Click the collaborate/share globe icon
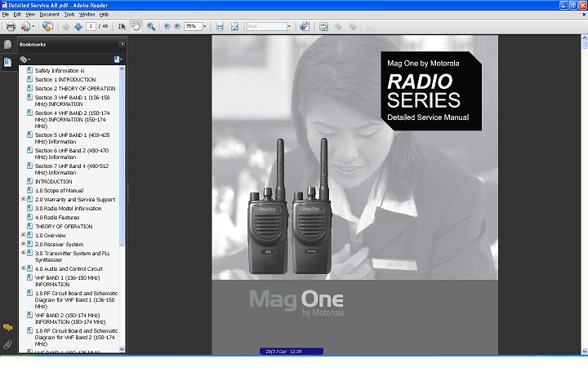Viewport: 588px width, 376px height. [47, 27]
